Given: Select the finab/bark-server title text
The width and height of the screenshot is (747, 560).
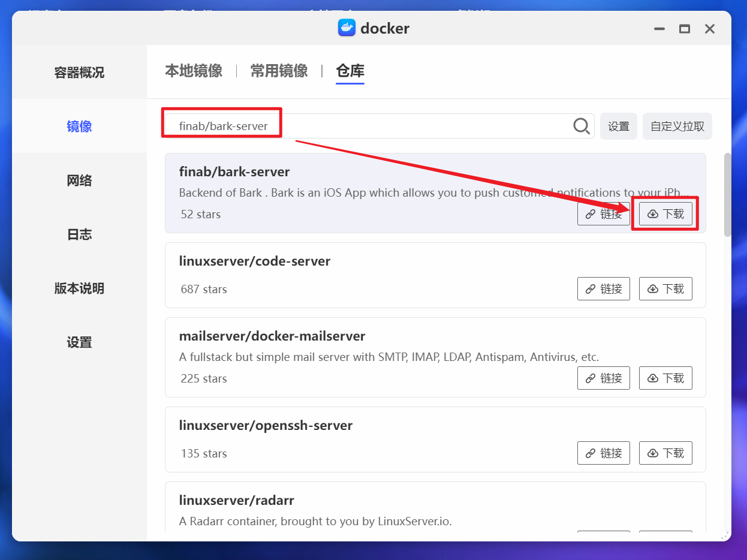Looking at the screenshot, I should [234, 171].
